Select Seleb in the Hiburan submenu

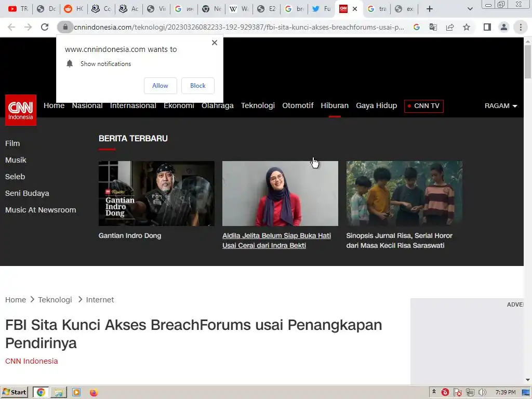click(15, 177)
